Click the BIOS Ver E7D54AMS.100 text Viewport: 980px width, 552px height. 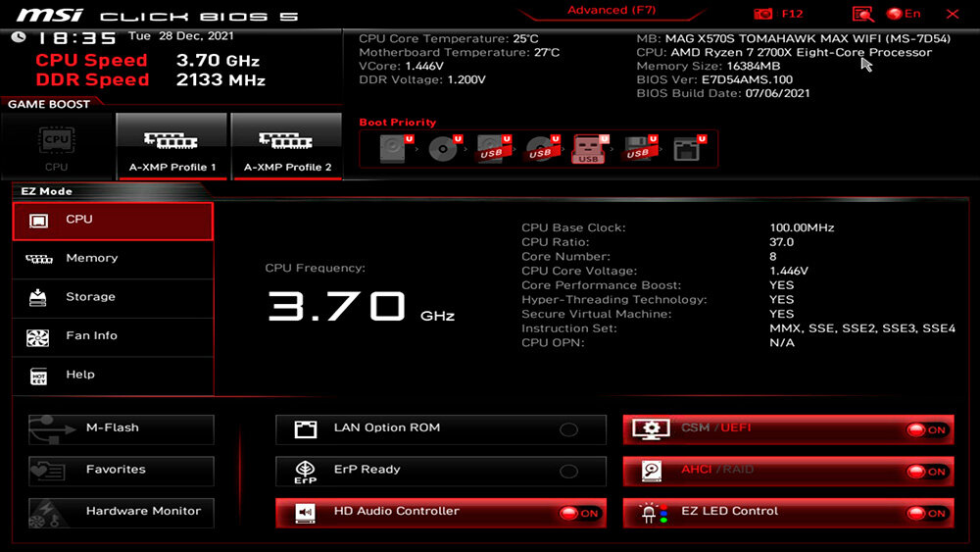click(714, 79)
